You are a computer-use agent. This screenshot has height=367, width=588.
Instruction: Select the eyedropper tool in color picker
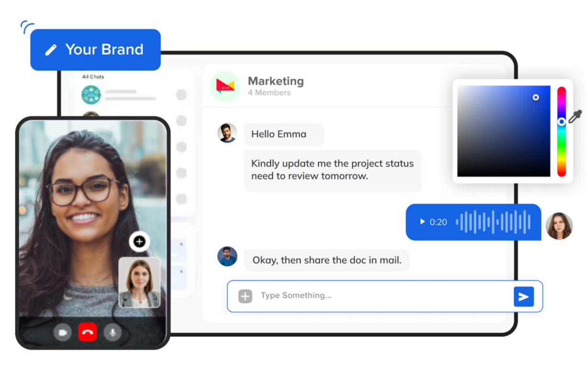click(575, 116)
